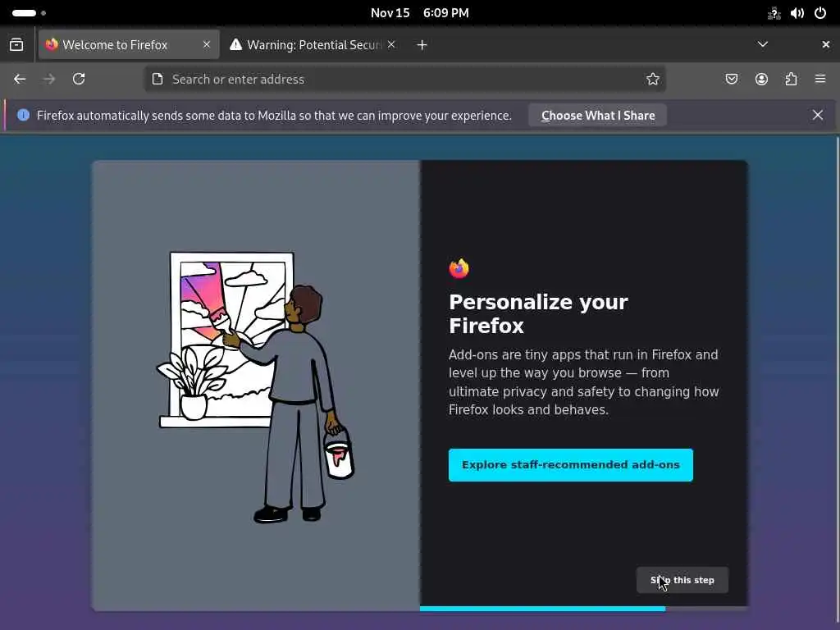
Task: Open a new tab with the plus icon
Action: click(x=422, y=45)
